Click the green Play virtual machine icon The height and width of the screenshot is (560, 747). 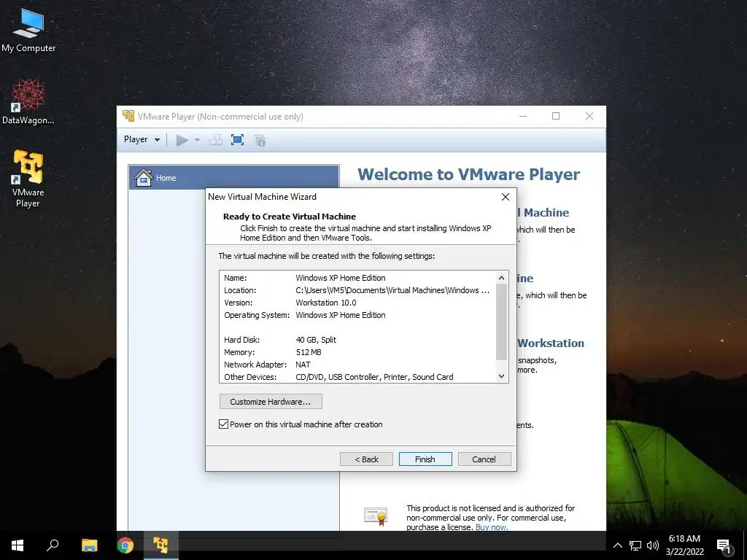click(182, 140)
